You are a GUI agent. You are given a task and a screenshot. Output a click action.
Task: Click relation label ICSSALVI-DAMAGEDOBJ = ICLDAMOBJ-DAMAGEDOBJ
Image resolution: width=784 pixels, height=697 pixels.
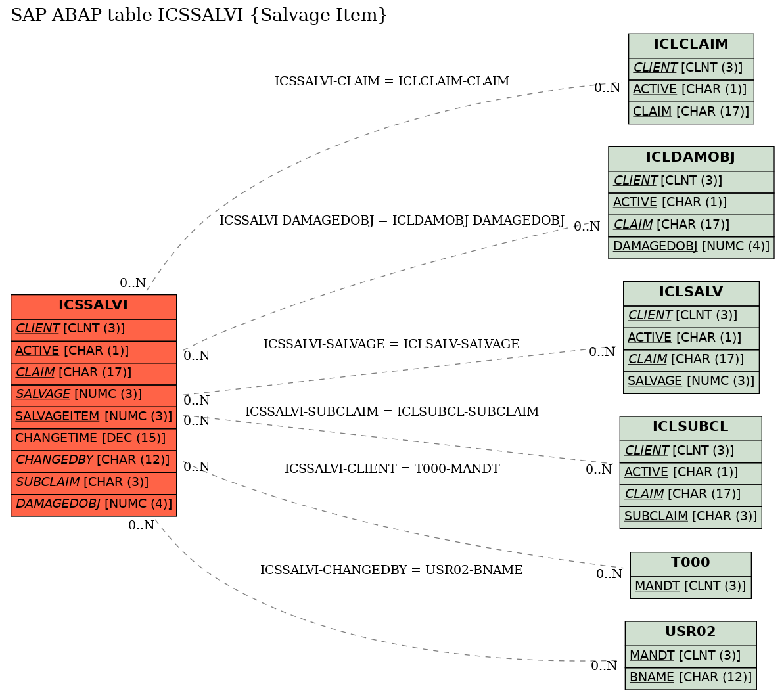click(x=392, y=221)
